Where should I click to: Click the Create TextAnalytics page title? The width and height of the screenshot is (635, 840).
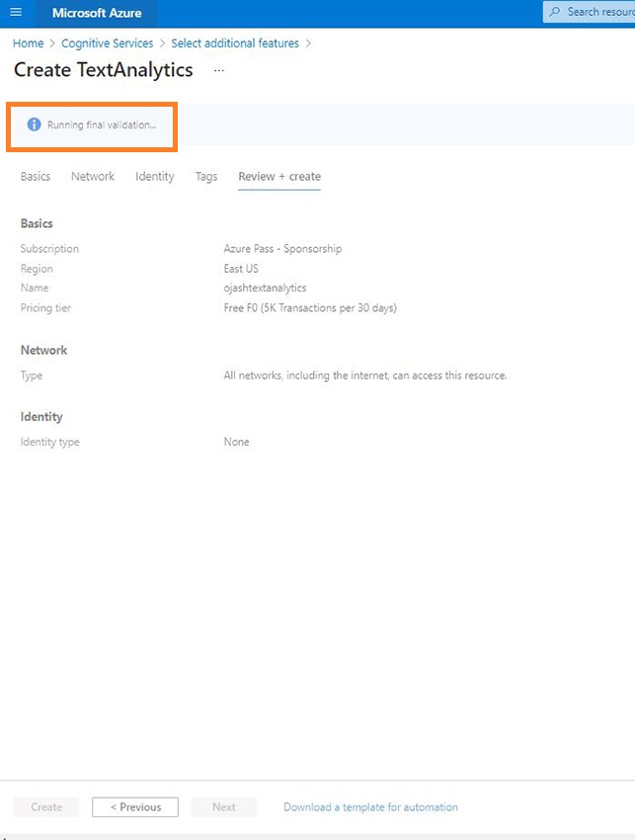[104, 70]
